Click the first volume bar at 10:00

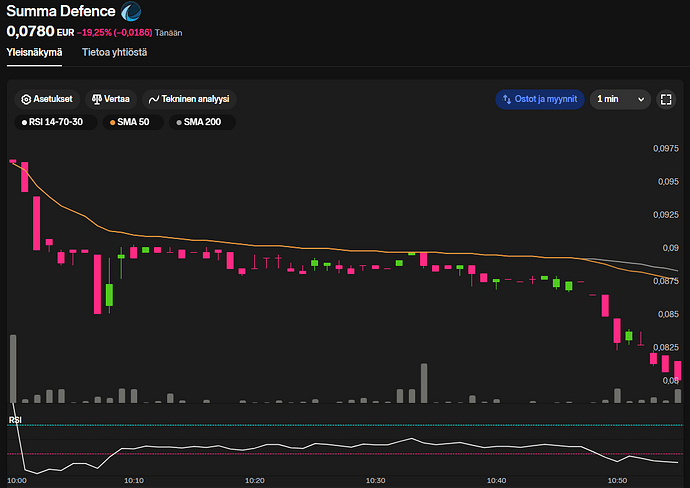click(13, 369)
